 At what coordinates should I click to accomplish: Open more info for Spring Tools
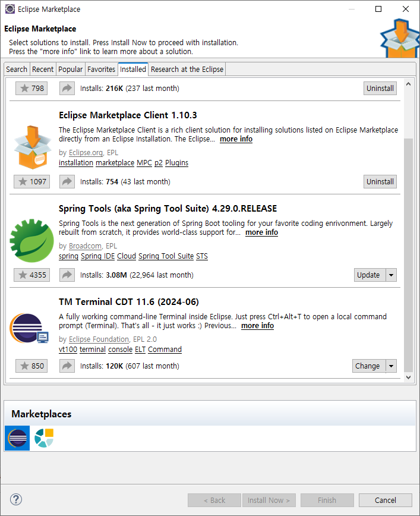click(x=262, y=232)
